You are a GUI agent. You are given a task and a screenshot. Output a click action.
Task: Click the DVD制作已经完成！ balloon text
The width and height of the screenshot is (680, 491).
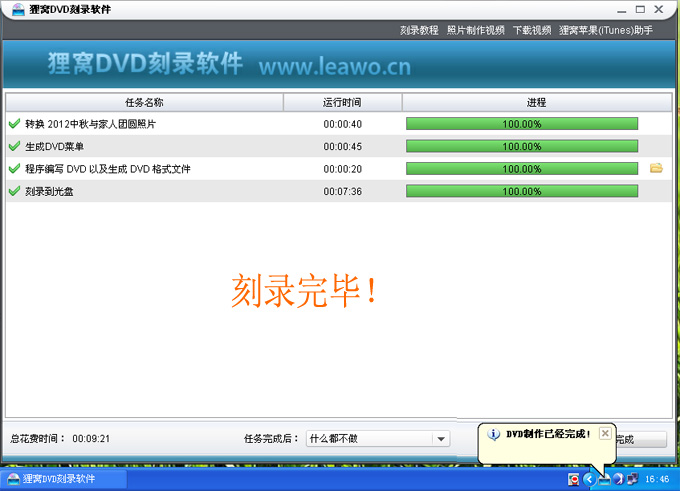(548, 434)
